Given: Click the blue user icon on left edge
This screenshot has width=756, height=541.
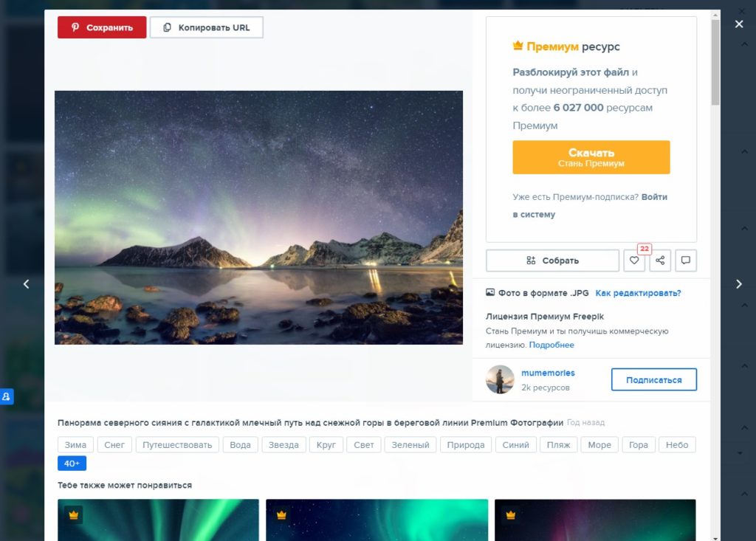Looking at the screenshot, I should coord(6,396).
